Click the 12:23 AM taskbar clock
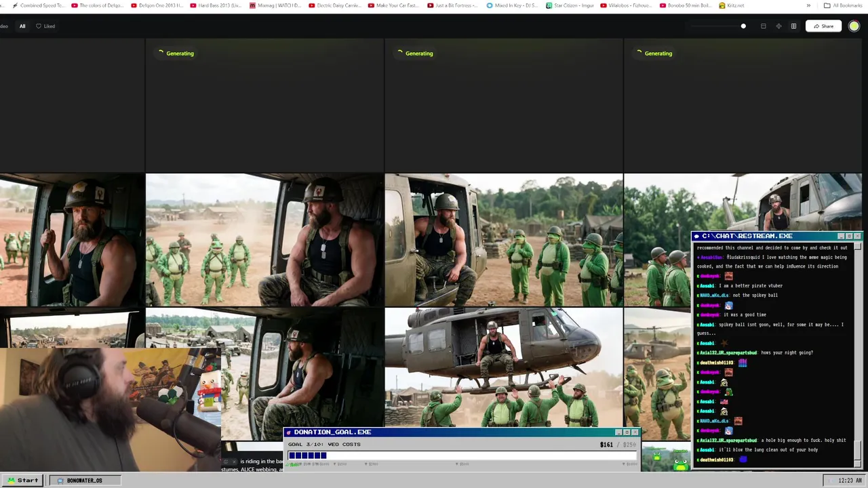Image resolution: width=868 pixels, height=488 pixels. pyautogui.click(x=844, y=481)
